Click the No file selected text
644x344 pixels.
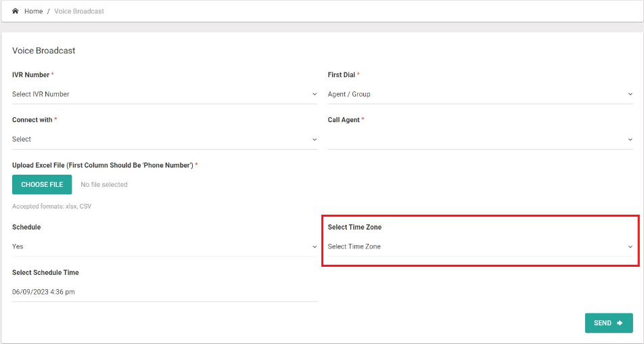pos(104,185)
